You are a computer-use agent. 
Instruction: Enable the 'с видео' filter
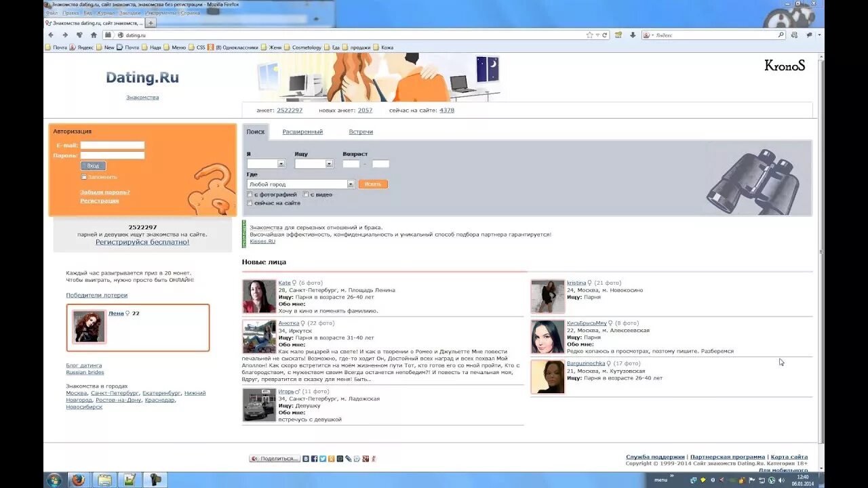tap(306, 195)
